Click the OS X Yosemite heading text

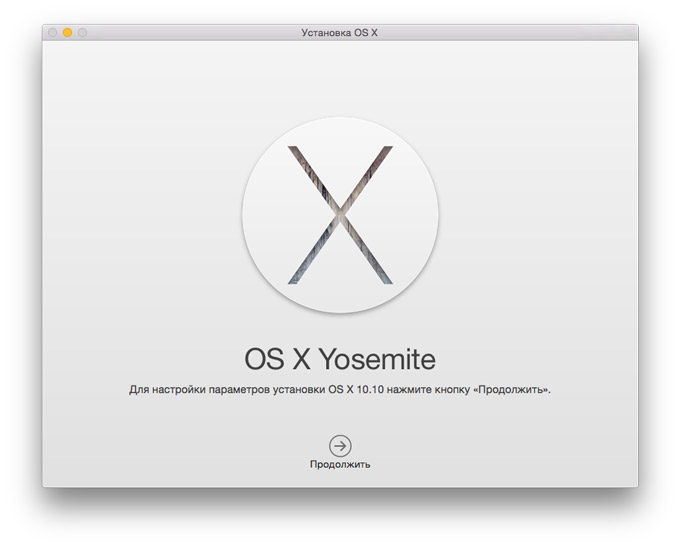pos(340,359)
